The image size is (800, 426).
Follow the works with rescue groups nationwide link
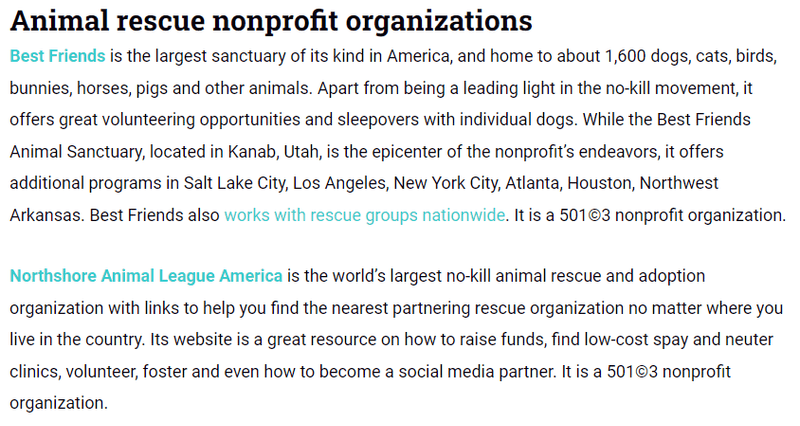click(x=364, y=215)
